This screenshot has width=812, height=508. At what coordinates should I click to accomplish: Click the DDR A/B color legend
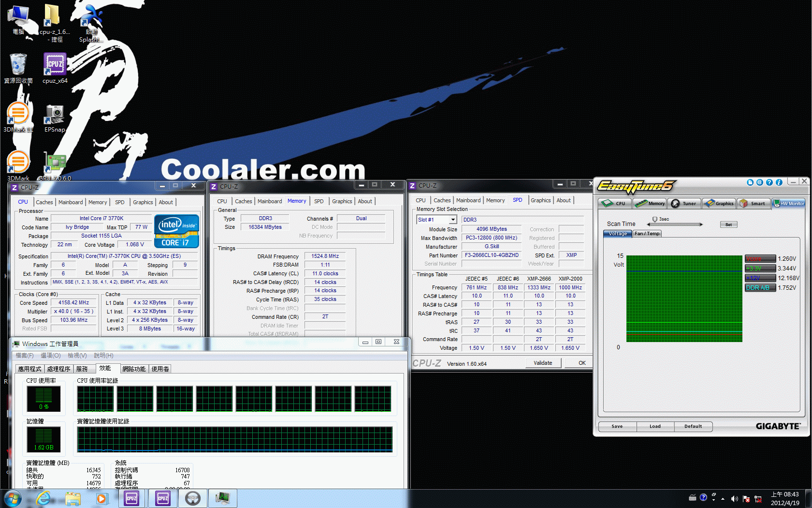tap(760, 287)
